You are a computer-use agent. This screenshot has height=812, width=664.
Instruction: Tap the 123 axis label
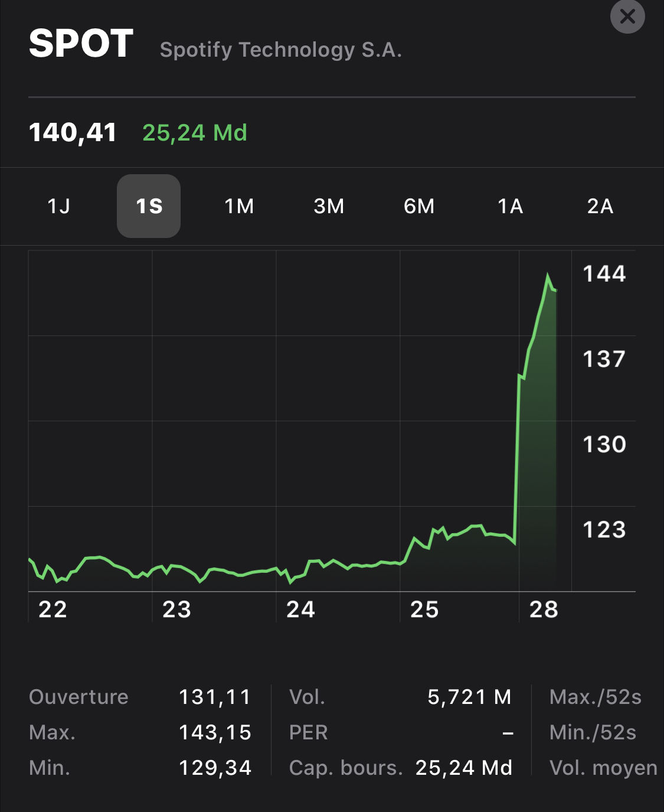pos(604,529)
